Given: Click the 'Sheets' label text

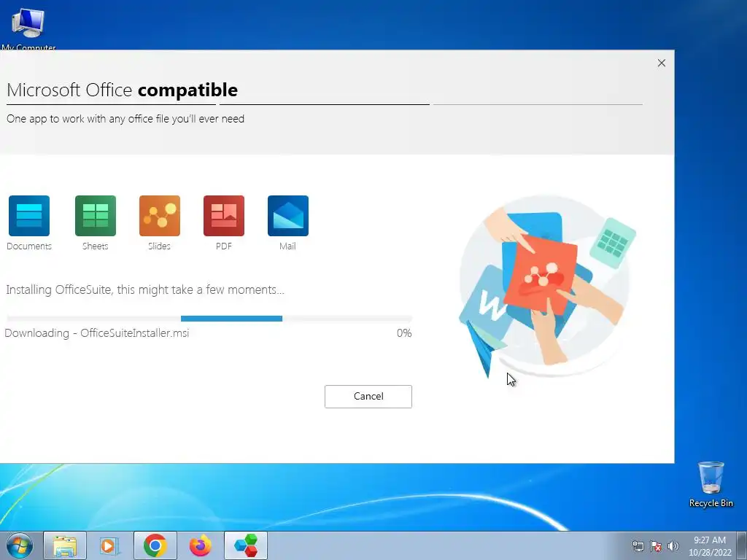Looking at the screenshot, I should [x=96, y=246].
